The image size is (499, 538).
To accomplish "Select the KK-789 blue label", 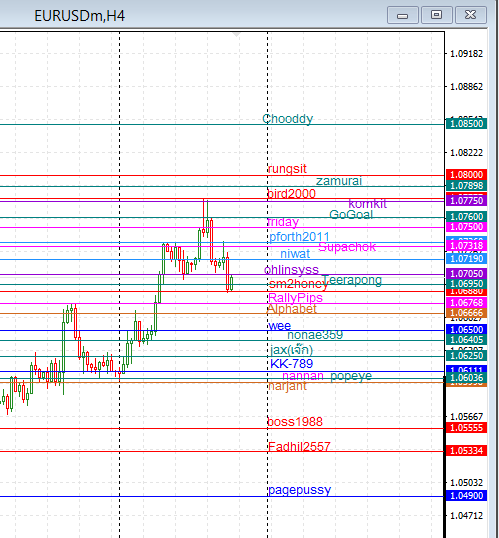I will pos(291,364).
